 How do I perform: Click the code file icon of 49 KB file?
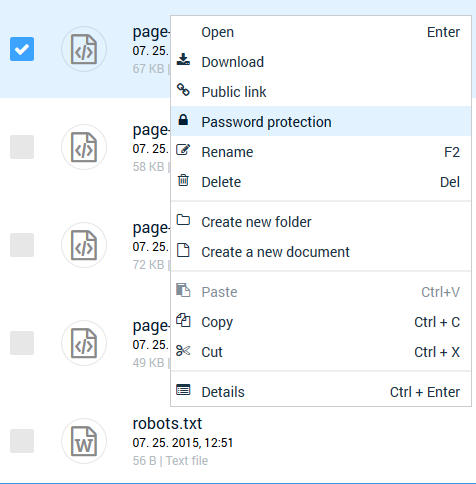tap(84, 343)
